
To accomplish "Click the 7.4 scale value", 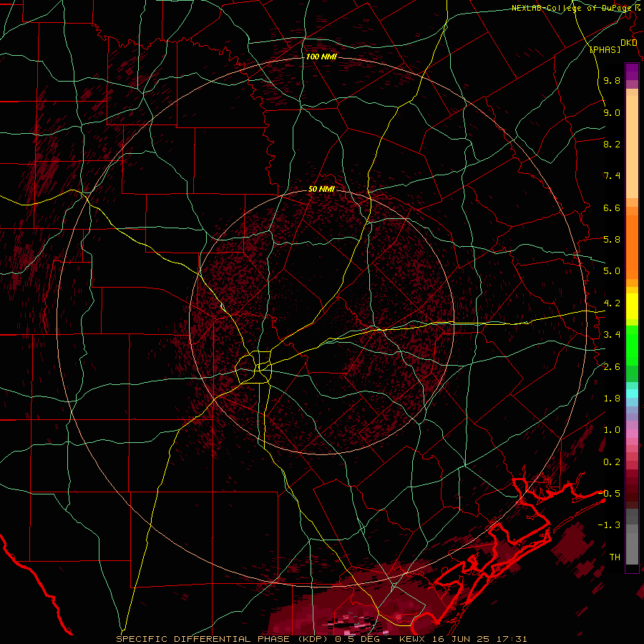I will pos(612,176).
